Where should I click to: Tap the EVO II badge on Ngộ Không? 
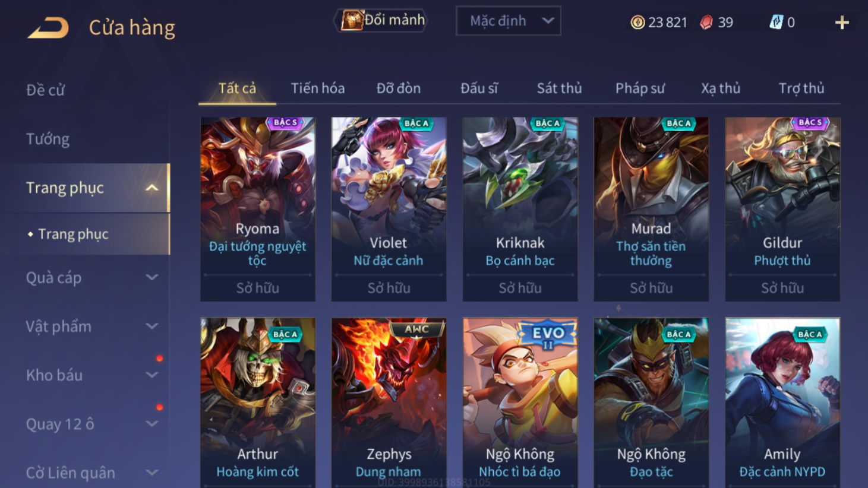(548, 335)
